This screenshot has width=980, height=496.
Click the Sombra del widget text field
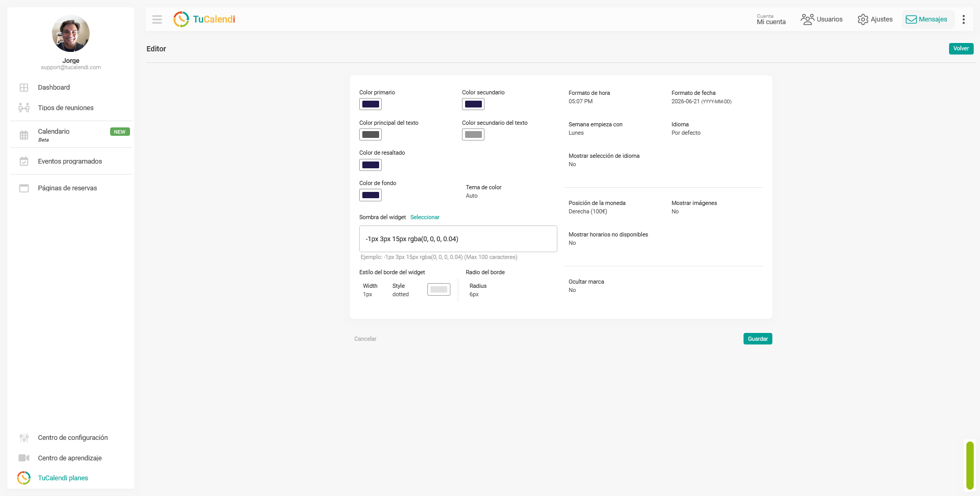tap(458, 239)
